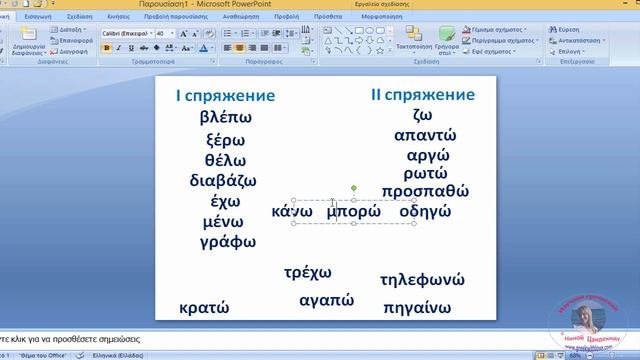640x360 pixels.
Task: Open Quick Styles (Γρήγορα στυλ) gallery
Action: (x=447, y=40)
